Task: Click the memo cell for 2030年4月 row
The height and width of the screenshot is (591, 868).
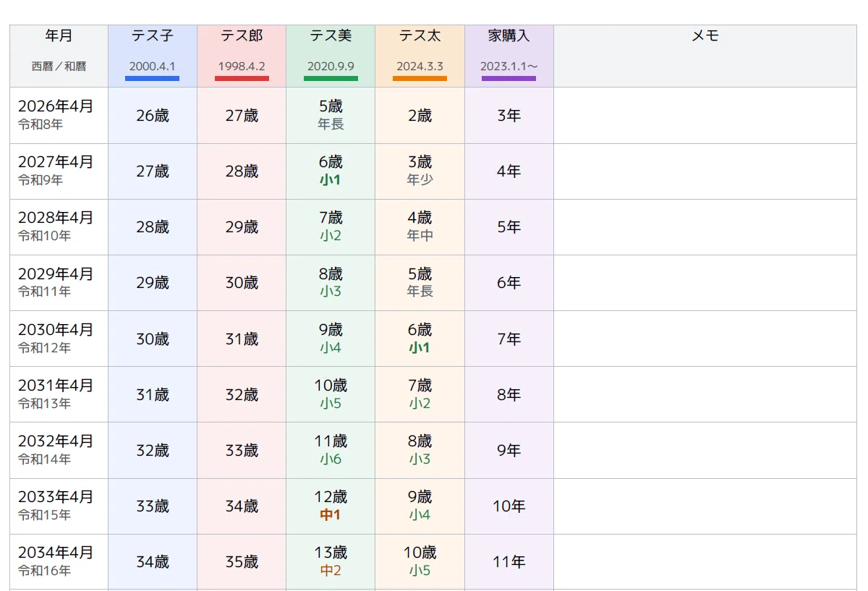Action: 705,339
